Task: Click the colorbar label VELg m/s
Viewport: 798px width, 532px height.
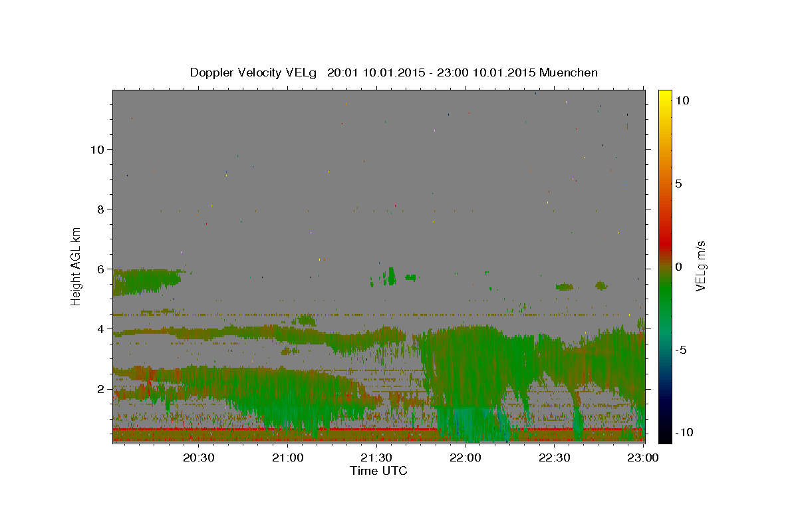Action: [x=701, y=266]
